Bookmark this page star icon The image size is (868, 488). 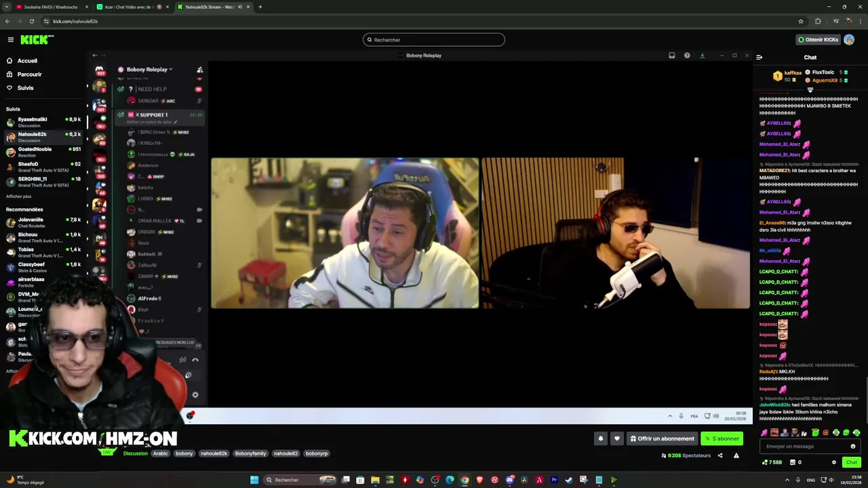pos(801,21)
